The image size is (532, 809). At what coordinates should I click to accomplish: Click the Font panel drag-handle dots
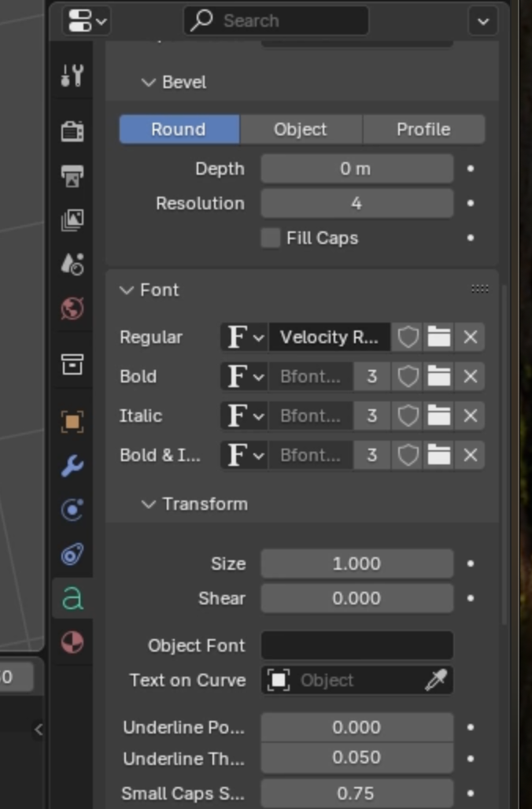479,289
